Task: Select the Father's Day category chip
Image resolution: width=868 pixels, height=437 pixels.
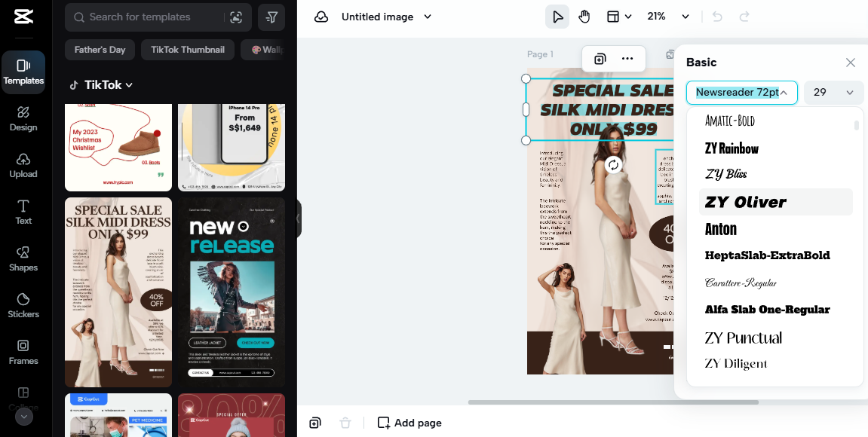Action: [100, 50]
